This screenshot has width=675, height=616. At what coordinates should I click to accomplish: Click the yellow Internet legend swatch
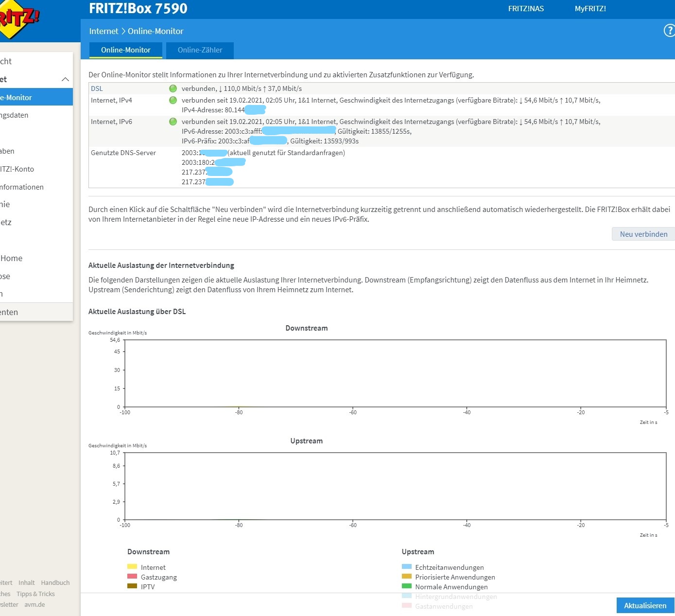[132, 566]
